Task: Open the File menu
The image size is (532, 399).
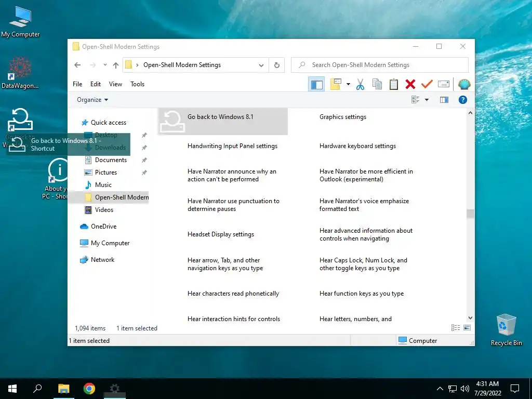Action: tap(77, 84)
